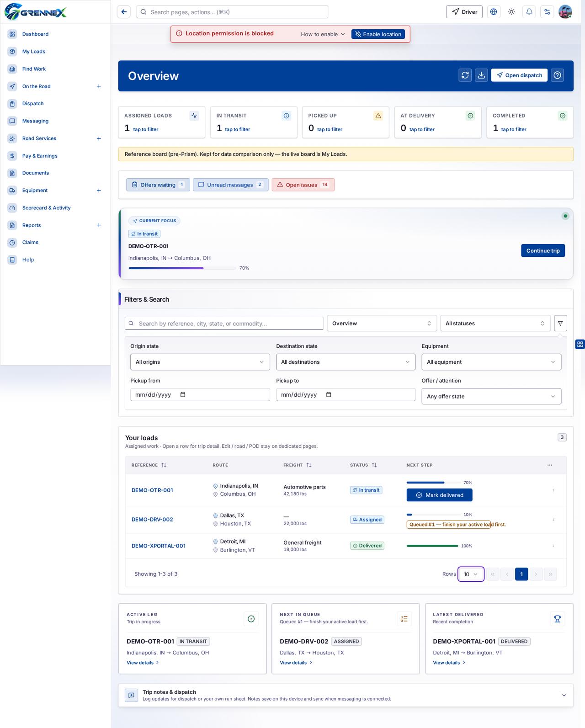The image size is (585, 728).
Task: Expand Equipment submenu
Action: pos(99,191)
